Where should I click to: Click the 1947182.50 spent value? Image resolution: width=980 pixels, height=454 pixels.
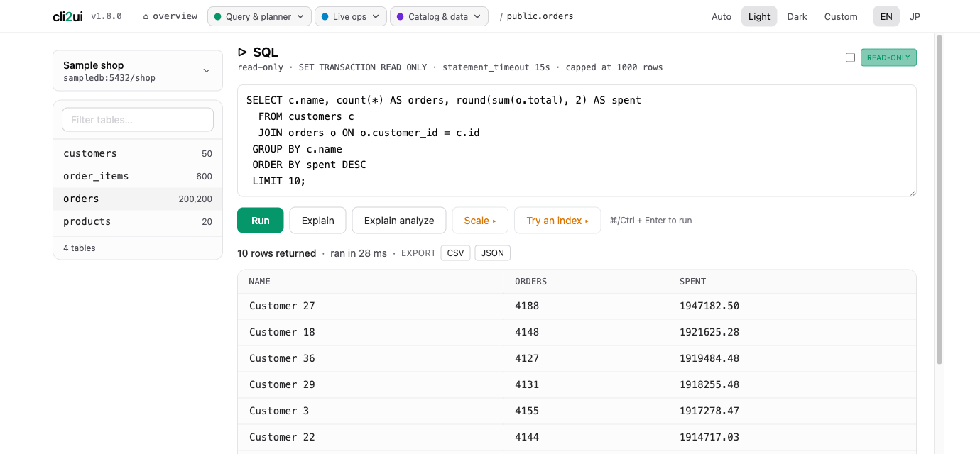coord(709,306)
